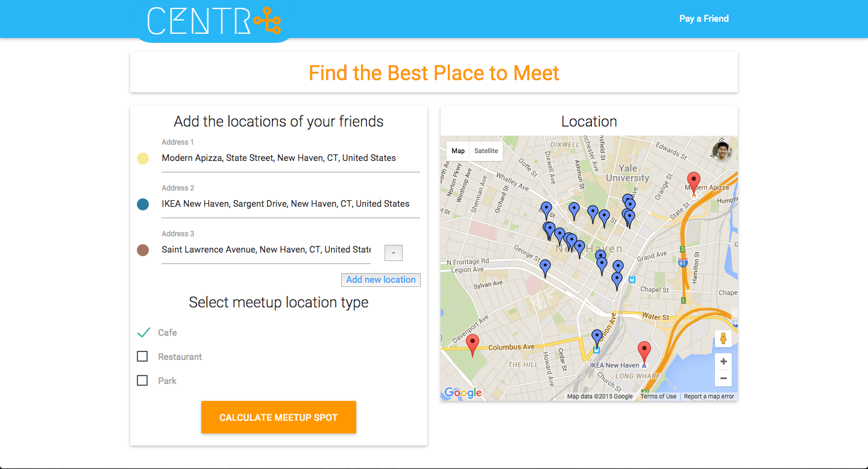Image resolution: width=868 pixels, height=469 pixels.
Task: Open the map Terms of Use link
Action: click(x=658, y=396)
